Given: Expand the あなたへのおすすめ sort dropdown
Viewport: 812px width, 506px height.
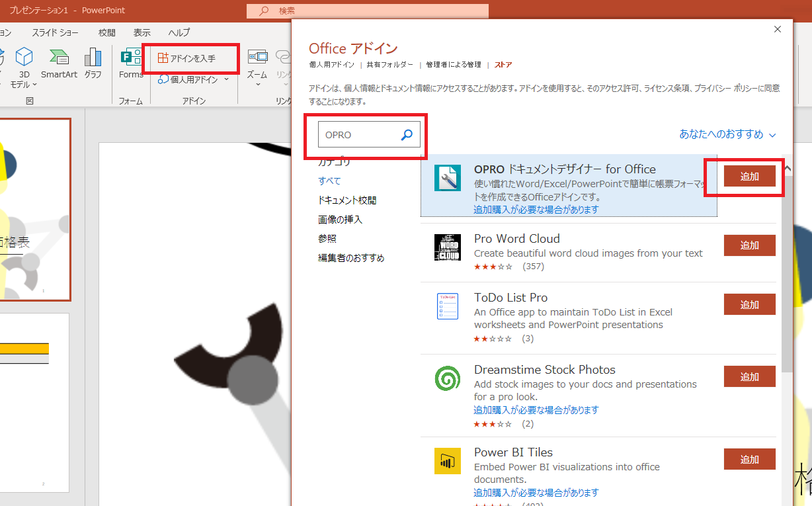Looking at the screenshot, I should (727, 134).
